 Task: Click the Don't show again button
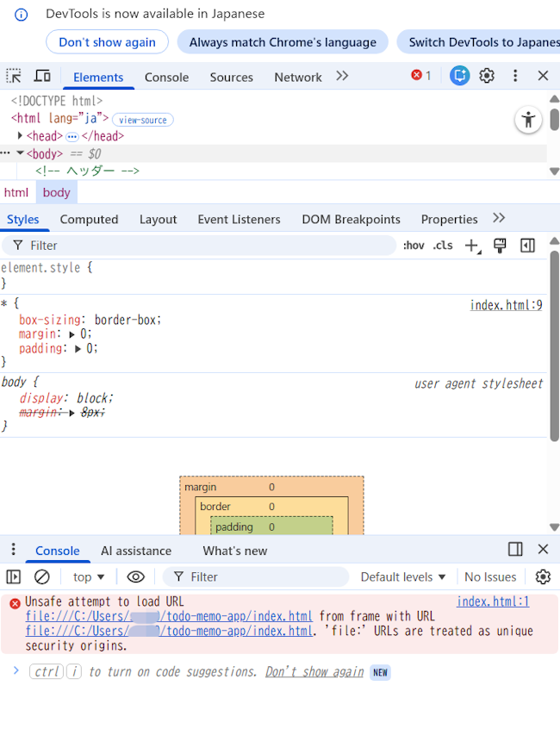pos(107,41)
